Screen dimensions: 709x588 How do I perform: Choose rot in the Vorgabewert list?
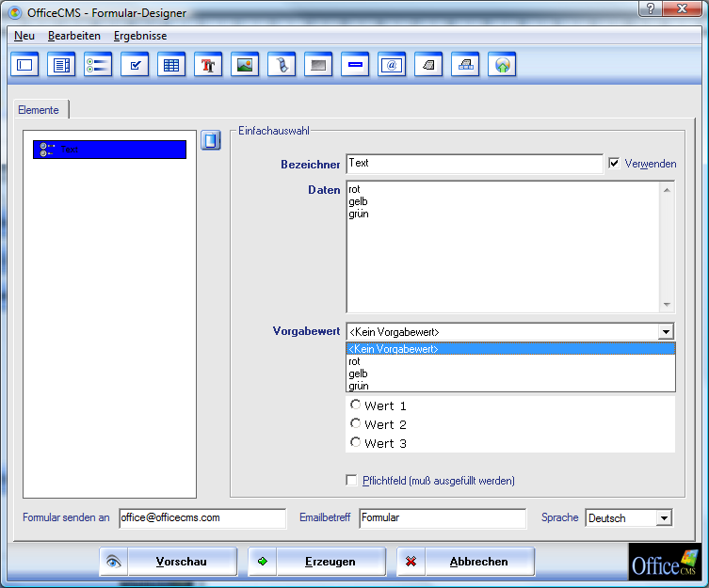click(x=510, y=361)
